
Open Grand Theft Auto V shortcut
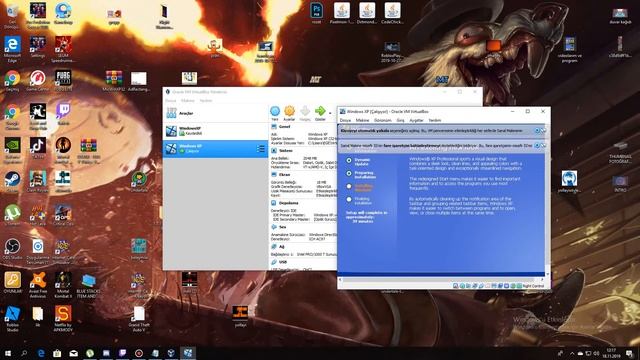(139, 318)
